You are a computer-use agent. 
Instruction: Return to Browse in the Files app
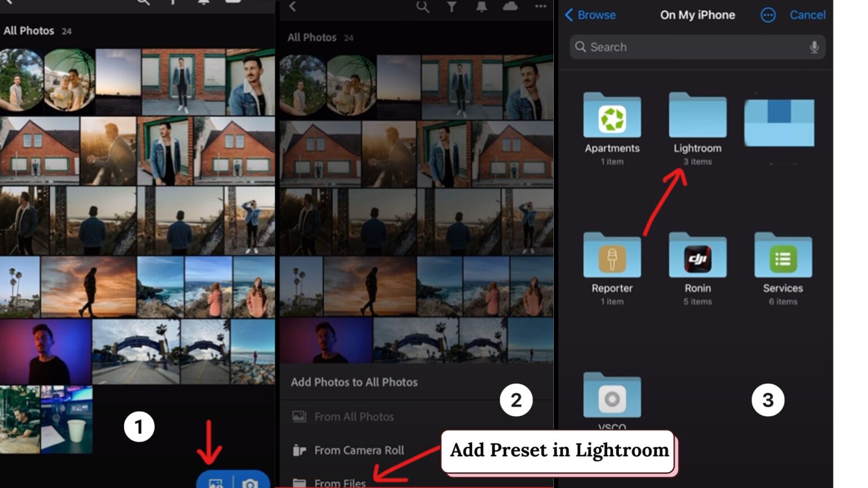pos(591,15)
